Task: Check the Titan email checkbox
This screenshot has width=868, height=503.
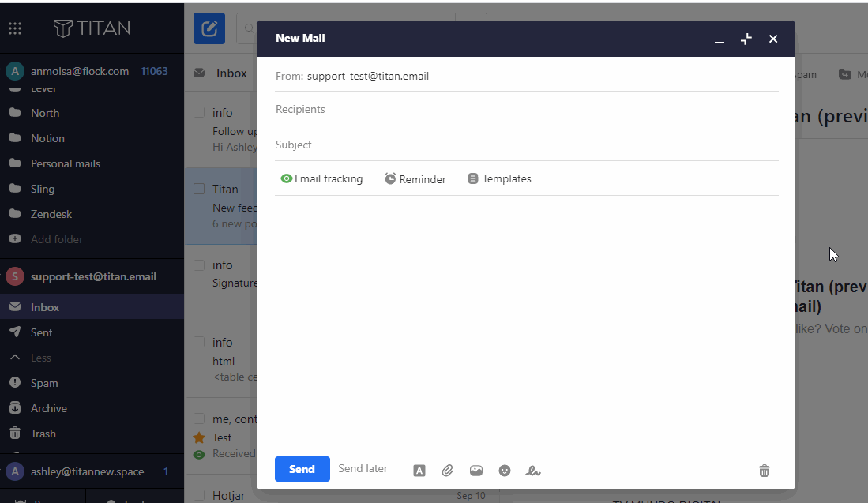Action: pos(199,189)
